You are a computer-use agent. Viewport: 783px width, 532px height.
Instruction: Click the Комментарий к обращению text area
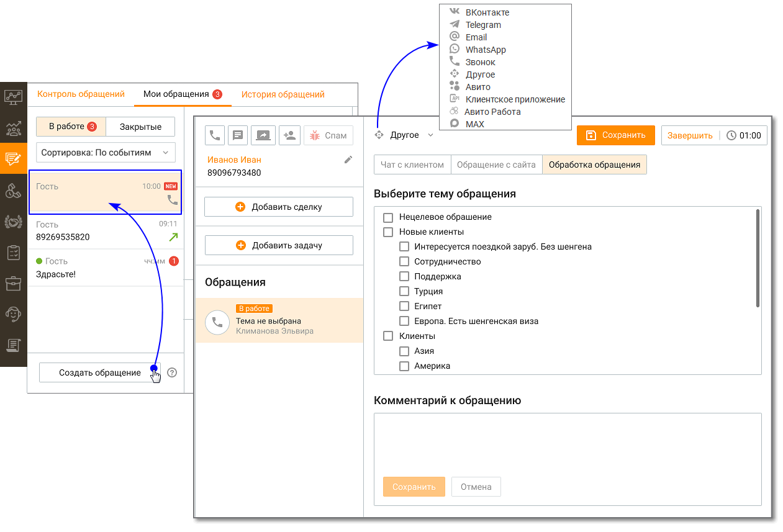pos(568,459)
